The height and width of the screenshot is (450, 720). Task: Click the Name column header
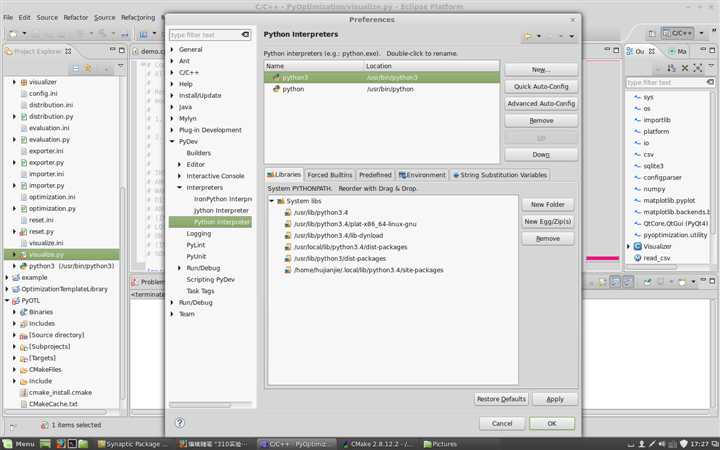coord(314,66)
